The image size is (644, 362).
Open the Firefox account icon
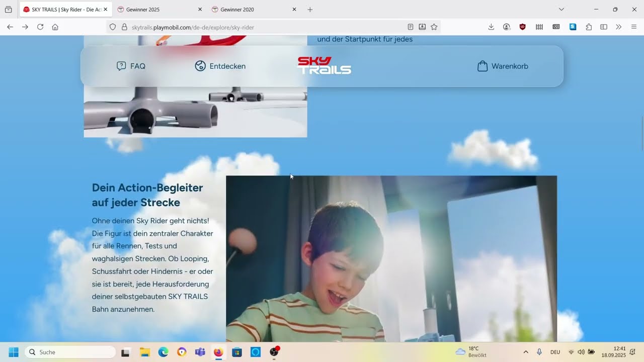click(507, 27)
